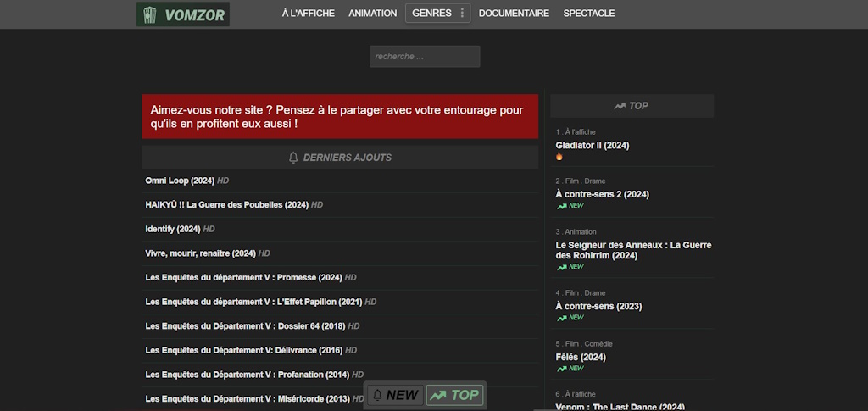Click the trending arrow icon in TOP header

pyautogui.click(x=620, y=106)
